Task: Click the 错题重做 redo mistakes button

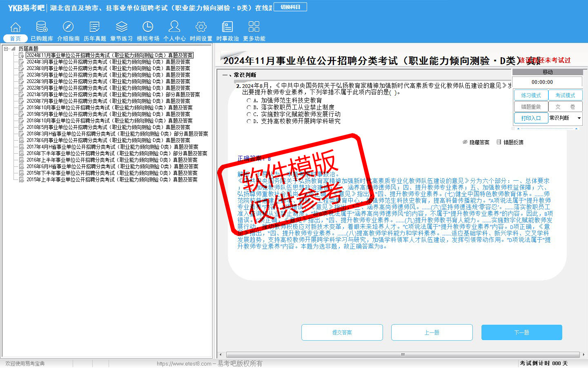Action: click(531, 107)
